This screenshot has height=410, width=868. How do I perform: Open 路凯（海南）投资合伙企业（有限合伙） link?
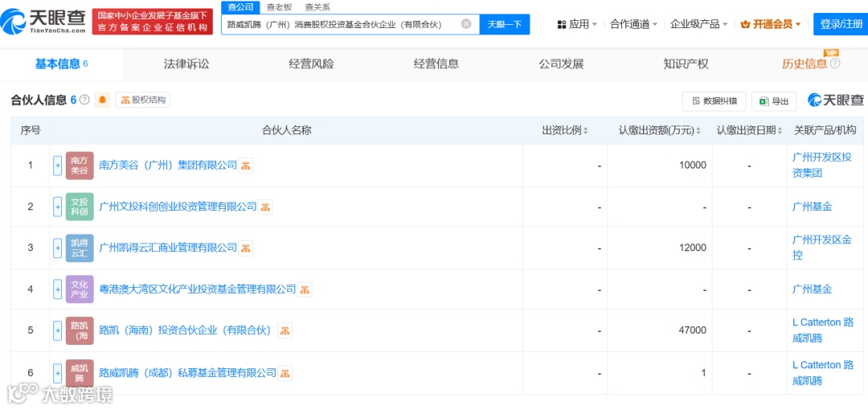(187, 330)
